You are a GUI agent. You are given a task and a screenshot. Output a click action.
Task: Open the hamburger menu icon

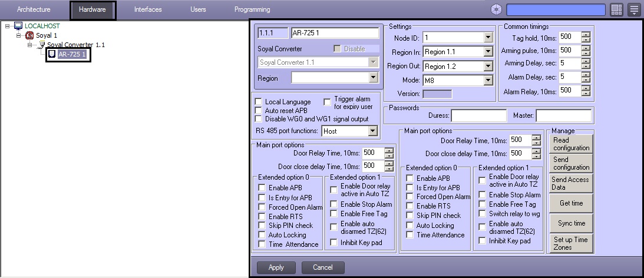point(634,9)
